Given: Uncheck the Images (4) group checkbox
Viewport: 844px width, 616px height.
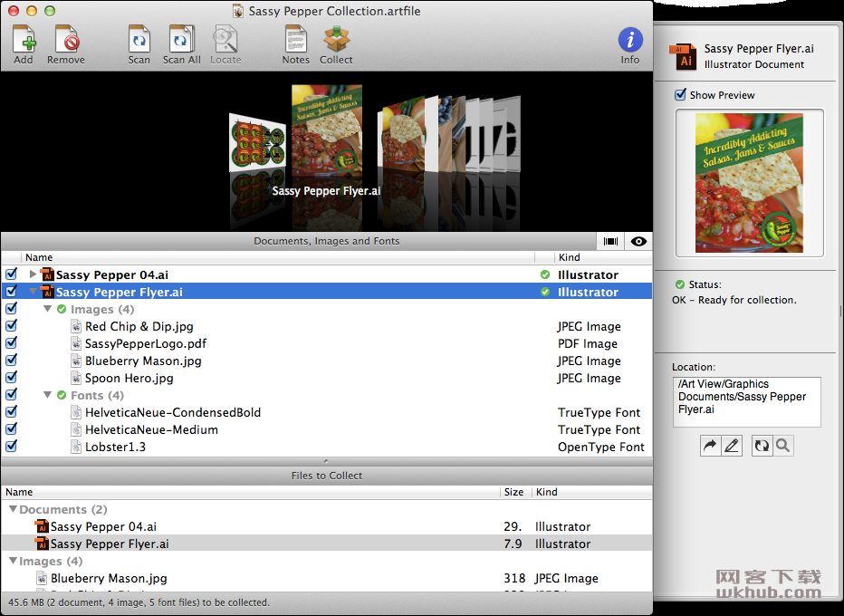Looking at the screenshot, I should coord(11,309).
